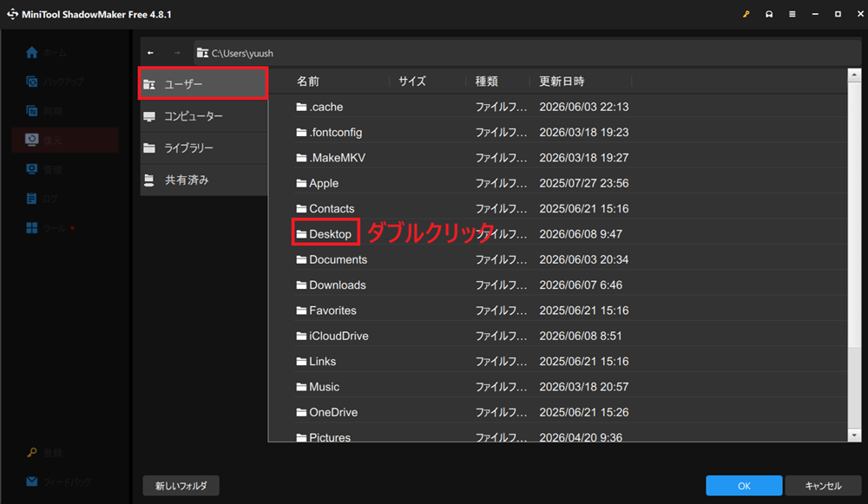The height and width of the screenshot is (504, 868).
Task: Sort the file list by the 種類 column header
Action: pyautogui.click(x=487, y=82)
